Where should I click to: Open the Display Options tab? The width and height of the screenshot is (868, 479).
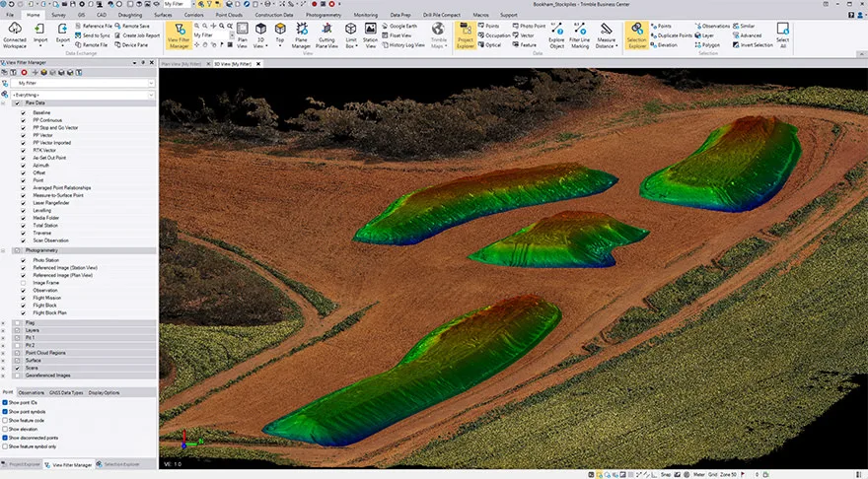pyautogui.click(x=104, y=392)
